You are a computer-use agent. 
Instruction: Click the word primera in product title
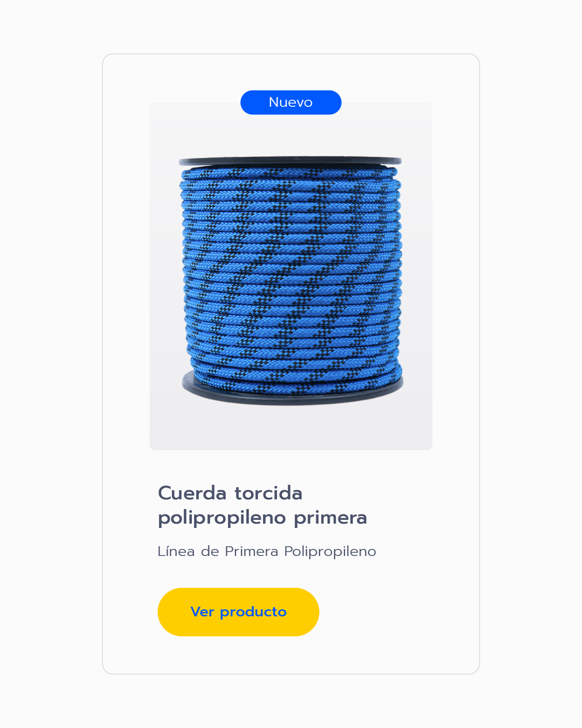coord(330,518)
